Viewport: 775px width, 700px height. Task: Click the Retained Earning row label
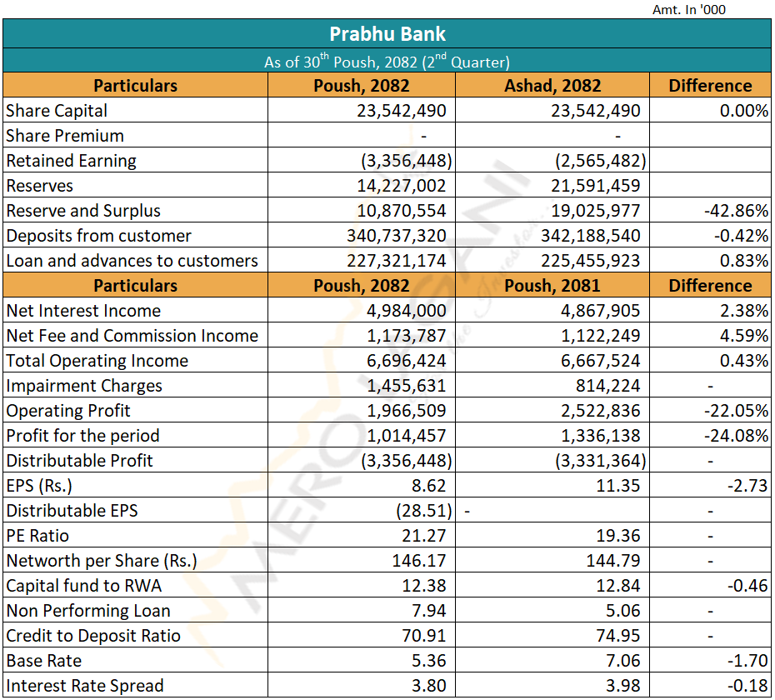tap(71, 161)
